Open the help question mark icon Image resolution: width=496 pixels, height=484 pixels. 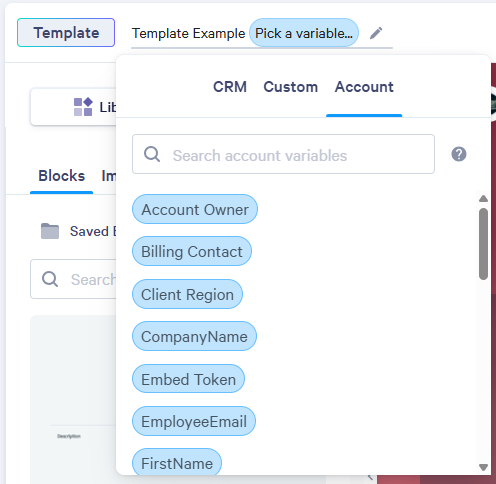[x=459, y=154]
